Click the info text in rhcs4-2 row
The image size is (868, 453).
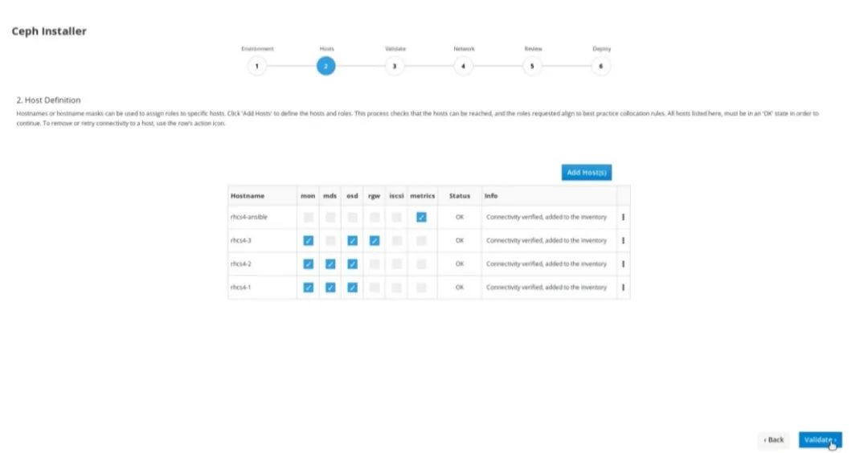pos(547,263)
